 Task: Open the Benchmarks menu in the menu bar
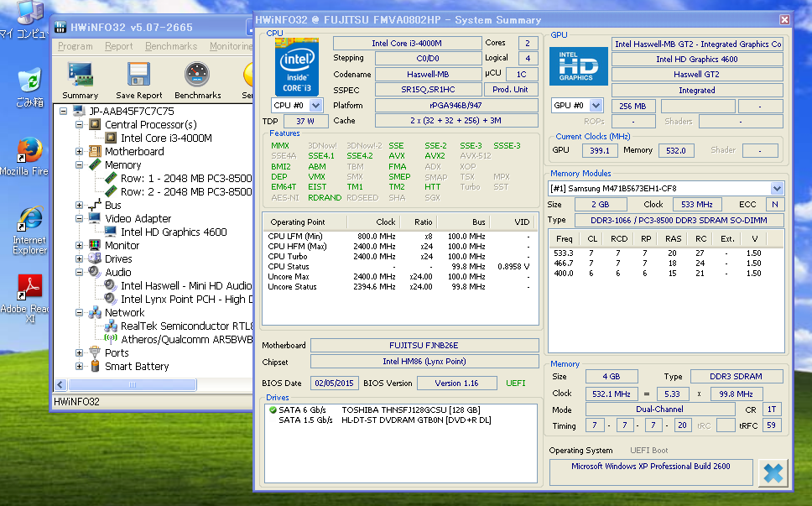tap(171, 46)
